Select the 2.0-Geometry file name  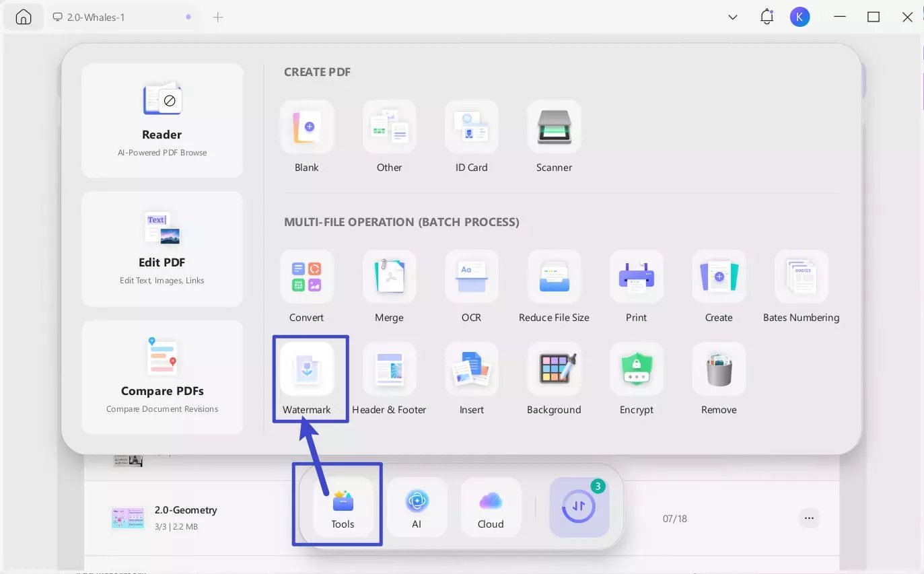coord(186,510)
